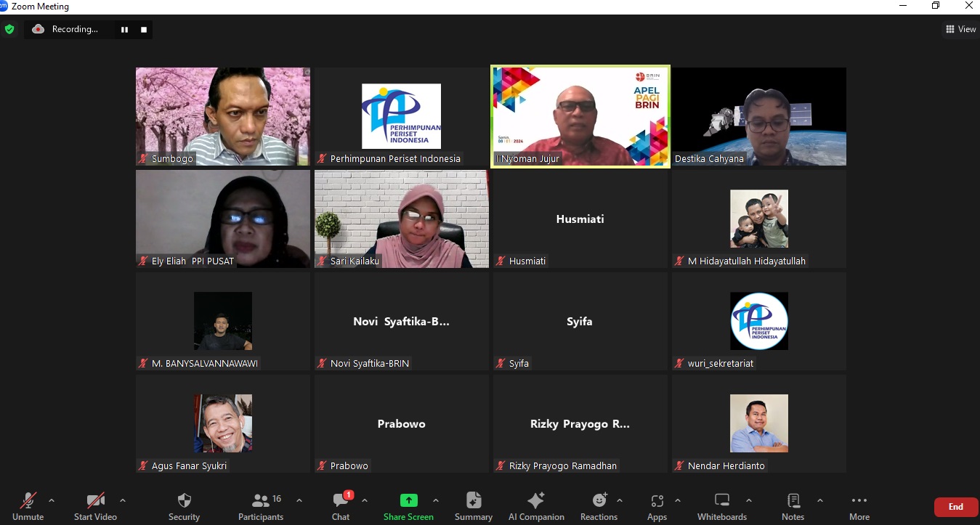
Task: Open Reactions picker
Action: pos(599,506)
